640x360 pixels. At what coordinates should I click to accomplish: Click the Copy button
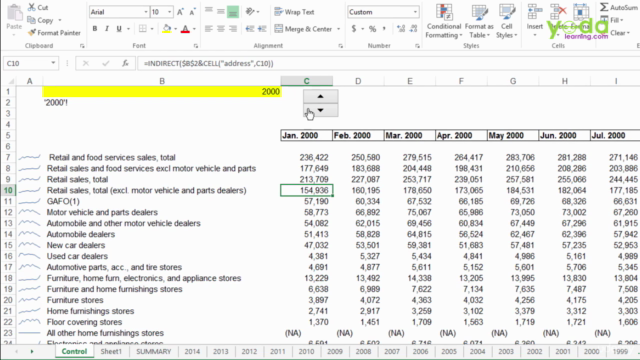pyautogui.click(x=40, y=20)
